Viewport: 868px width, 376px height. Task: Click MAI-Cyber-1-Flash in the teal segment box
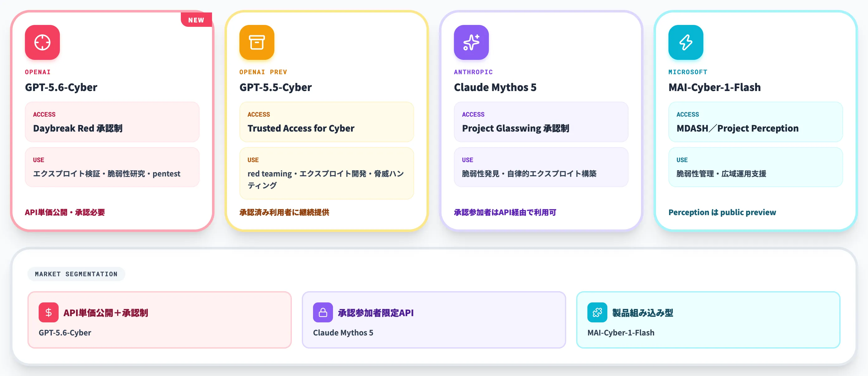pos(621,333)
